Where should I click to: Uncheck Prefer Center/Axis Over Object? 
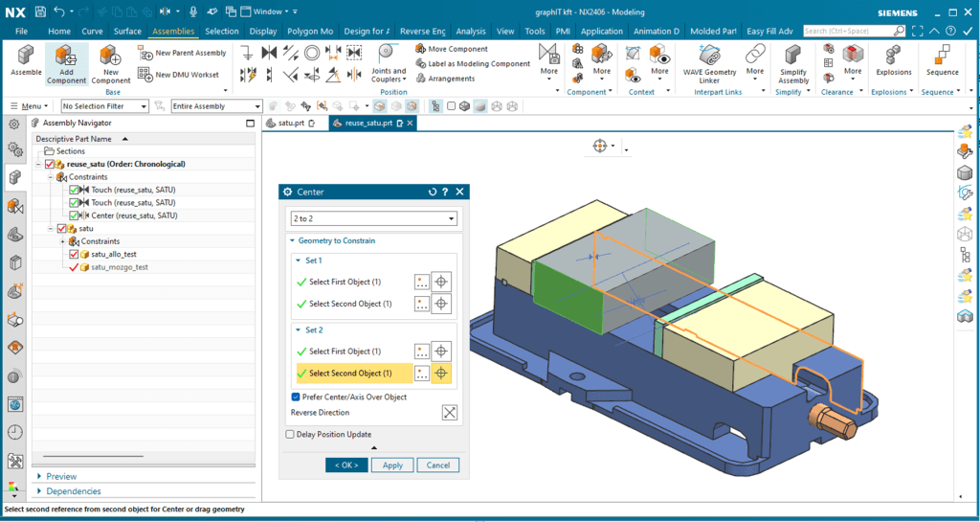[x=296, y=397]
